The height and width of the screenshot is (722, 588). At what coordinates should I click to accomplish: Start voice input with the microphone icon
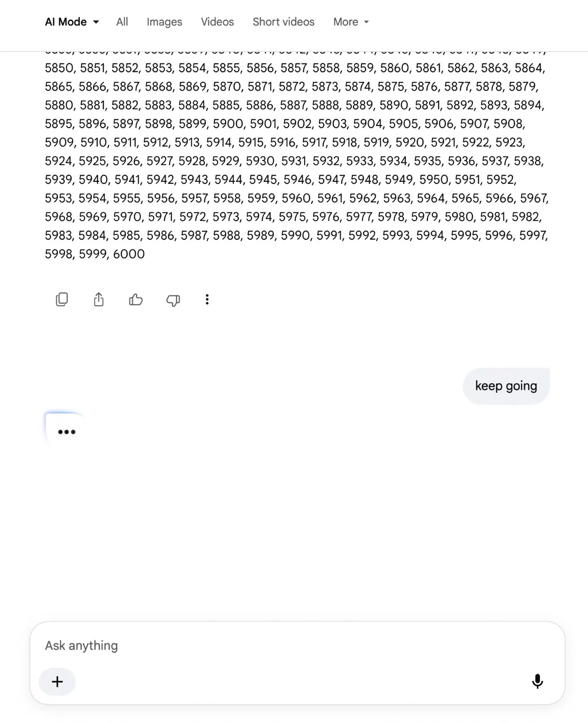point(537,681)
